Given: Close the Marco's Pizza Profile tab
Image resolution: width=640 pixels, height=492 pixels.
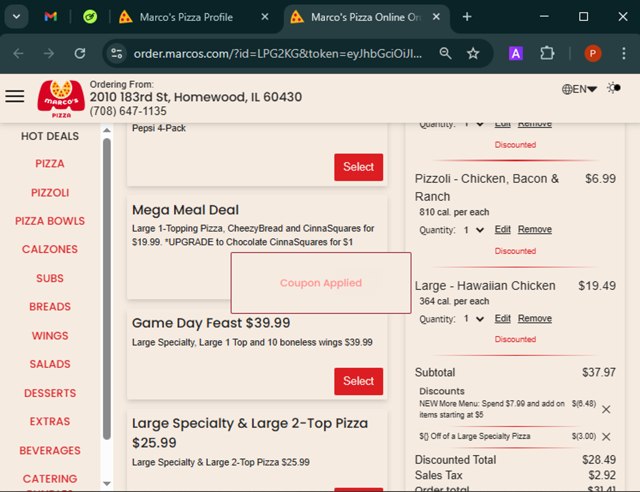Looking at the screenshot, I should pos(265,17).
